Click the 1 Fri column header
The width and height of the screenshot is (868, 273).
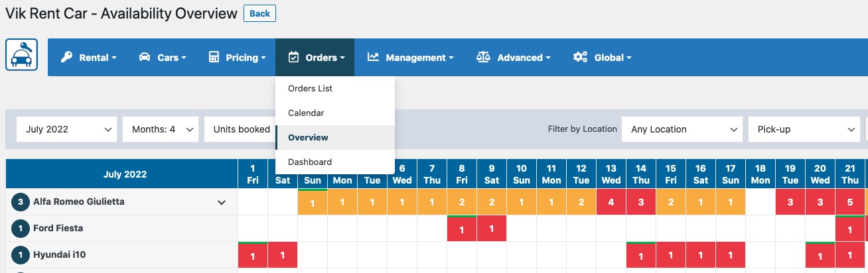(x=253, y=174)
